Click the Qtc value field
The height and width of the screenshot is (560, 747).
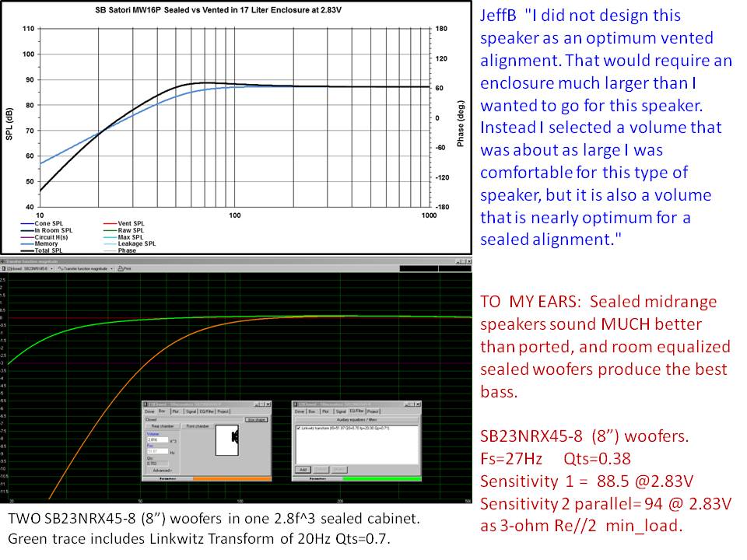158,464
